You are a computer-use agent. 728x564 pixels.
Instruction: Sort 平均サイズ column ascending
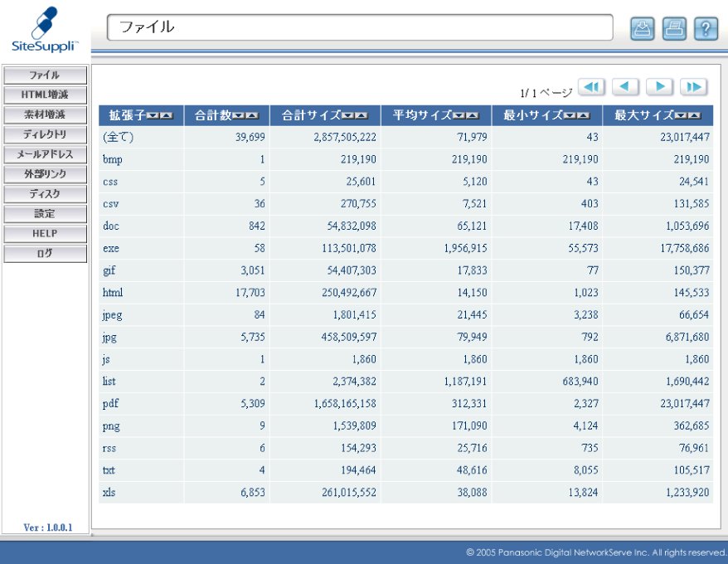(x=473, y=116)
